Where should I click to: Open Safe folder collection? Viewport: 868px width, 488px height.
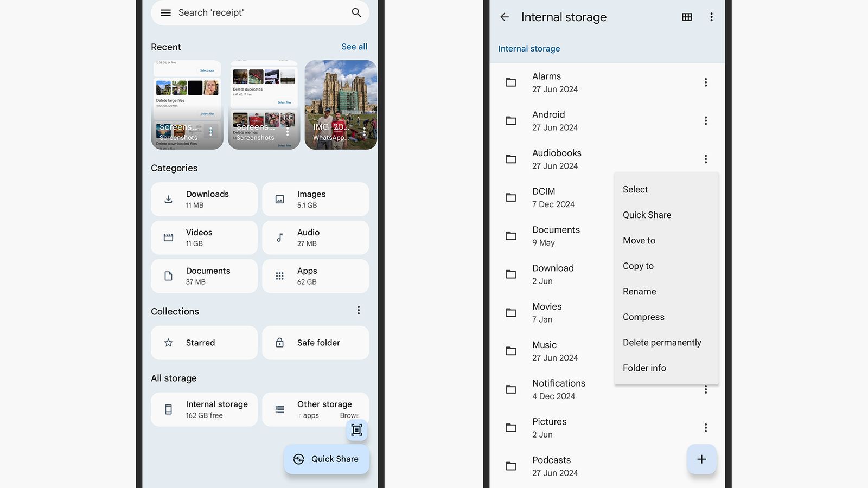[315, 343]
